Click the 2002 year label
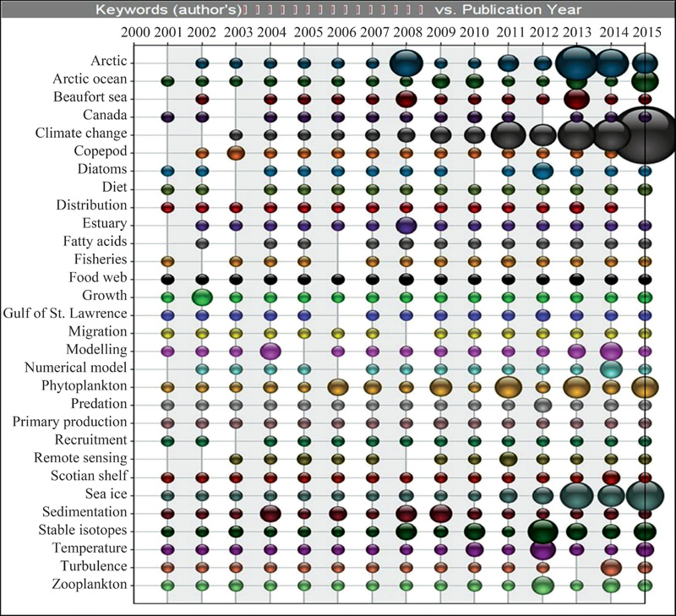 point(202,32)
